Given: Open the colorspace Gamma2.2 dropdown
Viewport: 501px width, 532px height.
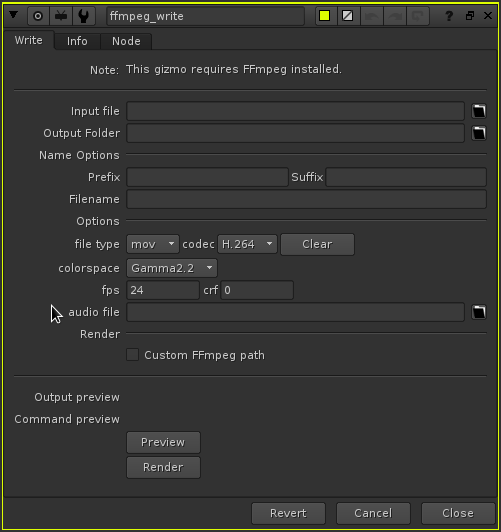Looking at the screenshot, I should (x=172, y=268).
